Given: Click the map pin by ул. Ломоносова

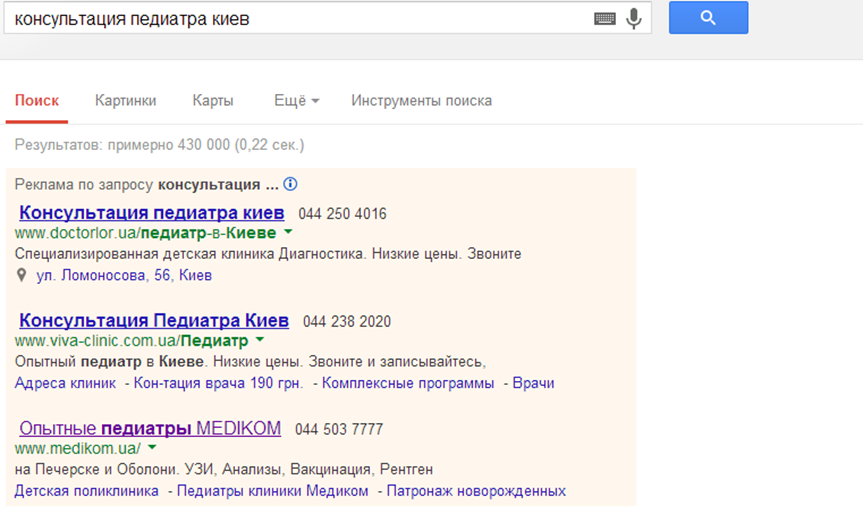Looking at the screenshot, I should [x=22, y=275].
